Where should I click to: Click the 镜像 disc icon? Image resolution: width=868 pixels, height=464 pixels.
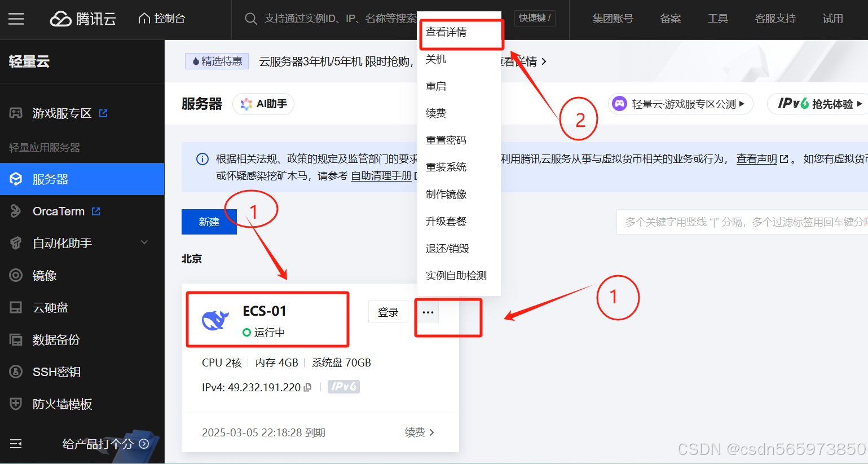16,276
